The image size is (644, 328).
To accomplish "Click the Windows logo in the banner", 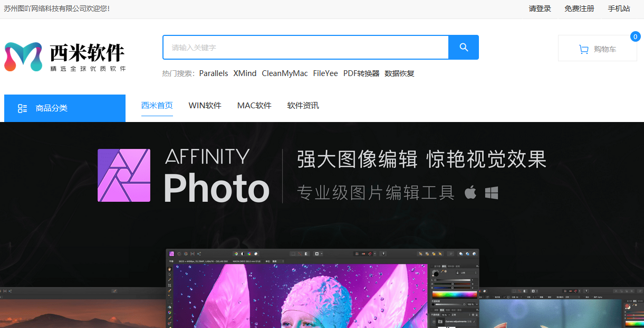I will [x=491, y=193].
